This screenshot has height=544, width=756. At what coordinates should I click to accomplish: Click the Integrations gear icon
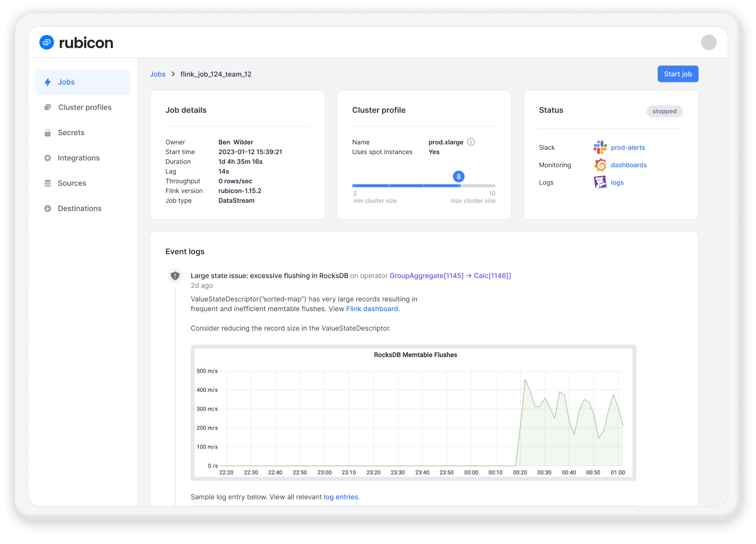48,158
